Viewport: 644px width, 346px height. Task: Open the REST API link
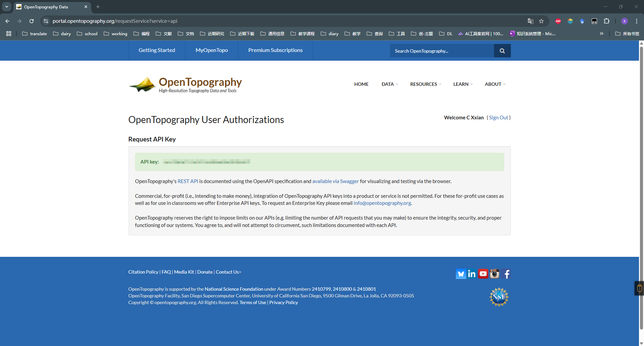[188, 181]
